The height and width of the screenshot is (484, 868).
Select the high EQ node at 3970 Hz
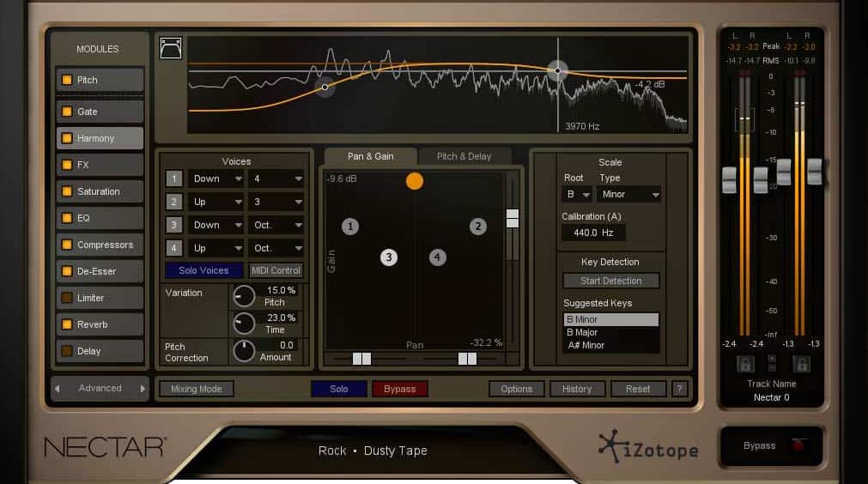point(557,71)
